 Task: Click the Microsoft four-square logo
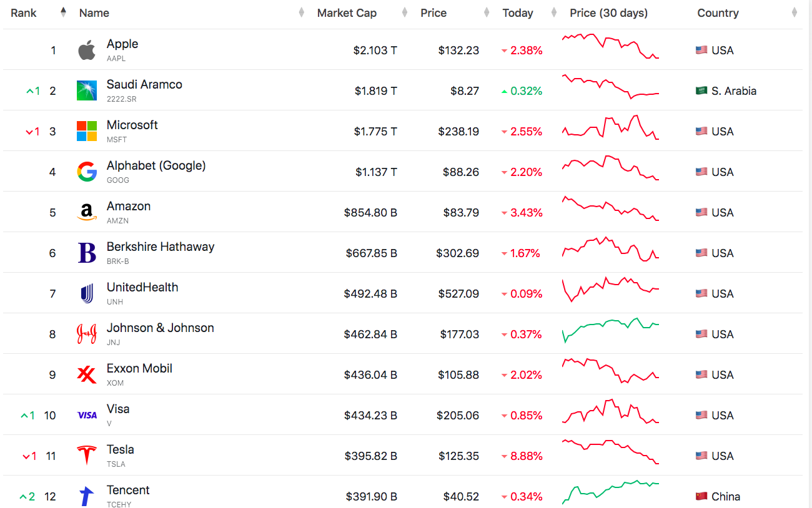pos(86,130)
